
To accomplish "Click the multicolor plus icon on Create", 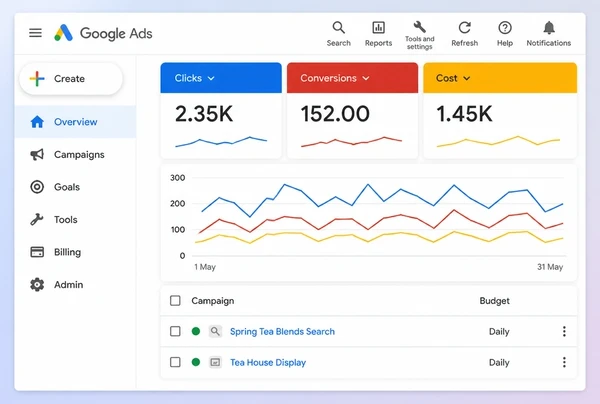I will 37,79.
